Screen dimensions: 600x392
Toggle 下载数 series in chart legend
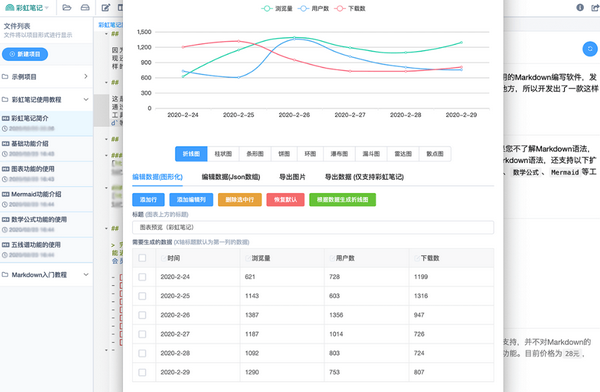point(350,8)
